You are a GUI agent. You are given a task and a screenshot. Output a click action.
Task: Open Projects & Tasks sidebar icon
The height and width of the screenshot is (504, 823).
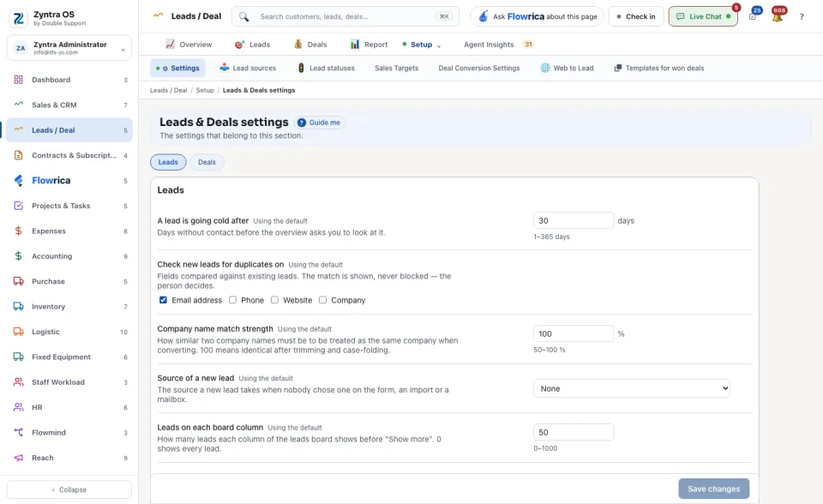18,206
